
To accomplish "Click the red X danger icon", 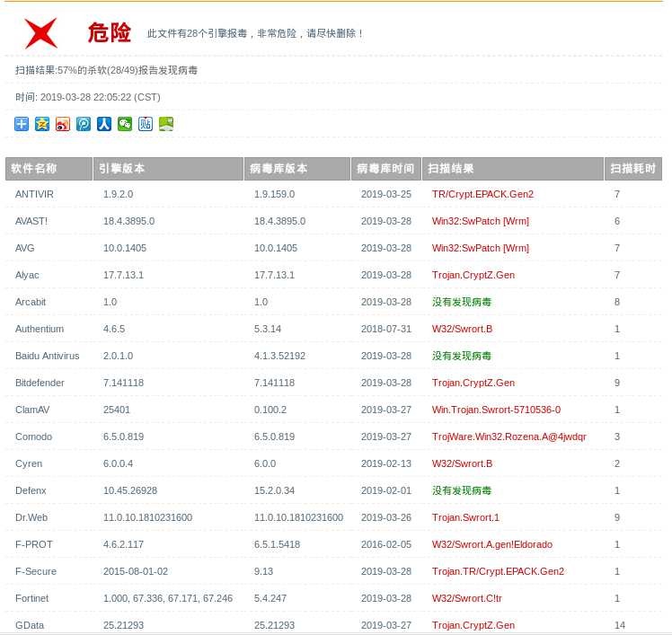I will tap(40, 33).
